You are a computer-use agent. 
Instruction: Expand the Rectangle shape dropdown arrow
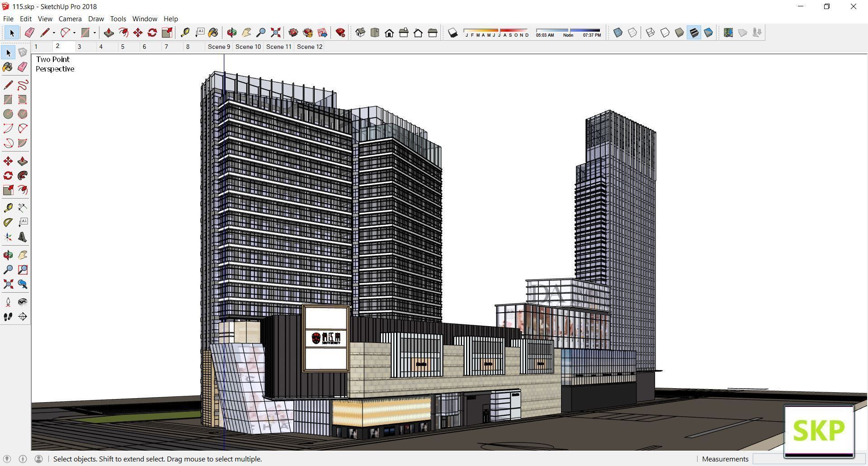tap(94, 33)
